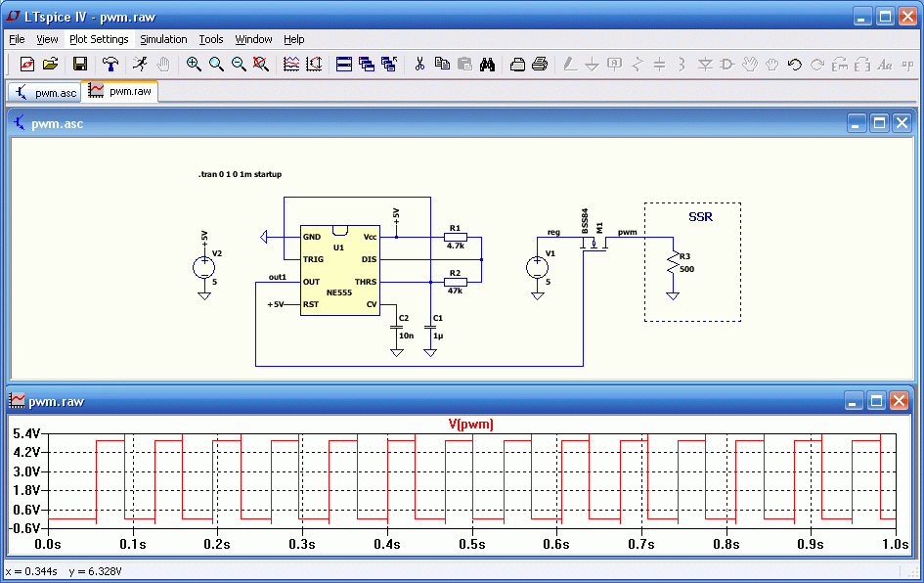The width and height of the screenshot is (924, 583).
Task: Click the 5.4V vertical axis label
Action: (x=26, y=434)
